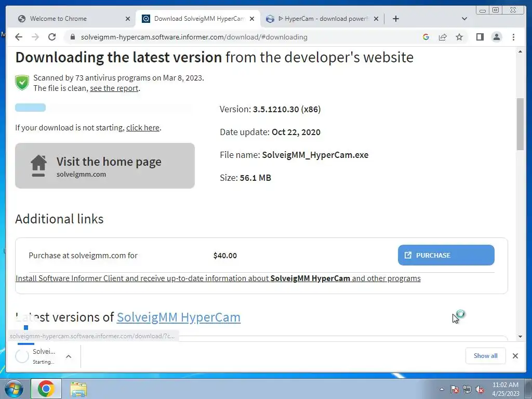532x399 pixels.
Task: Select the file name SolveigMM_HyperCam.exe
Action: click(x=315, y=155)
